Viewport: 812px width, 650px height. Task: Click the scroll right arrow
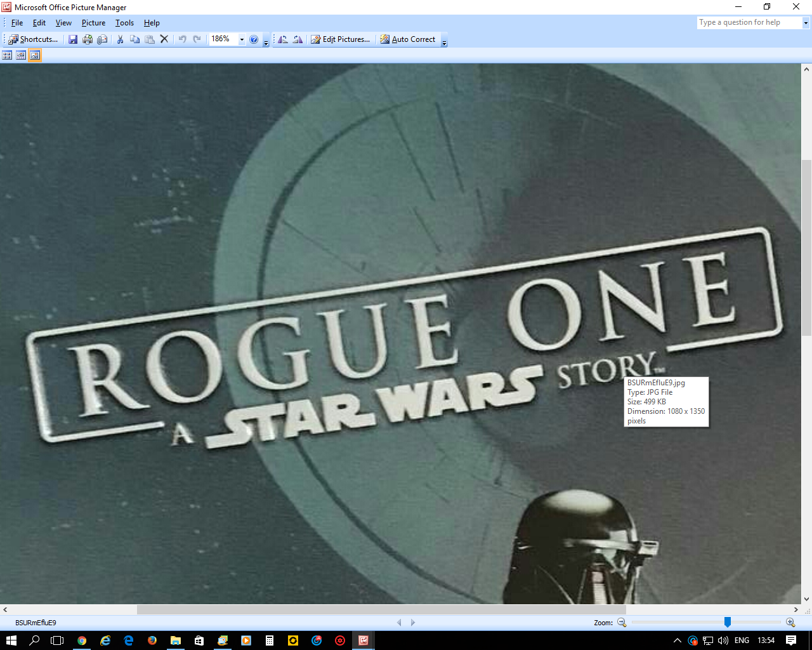tap(796, 609)
